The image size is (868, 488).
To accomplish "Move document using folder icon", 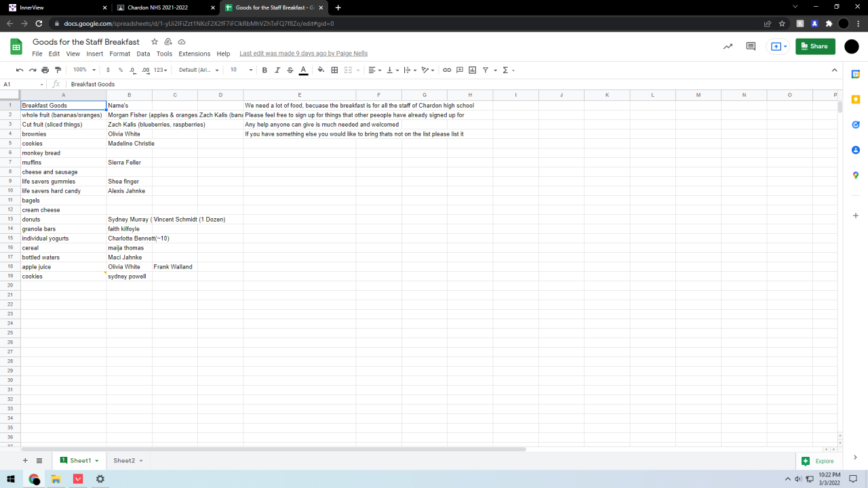I will coord(168,42).
